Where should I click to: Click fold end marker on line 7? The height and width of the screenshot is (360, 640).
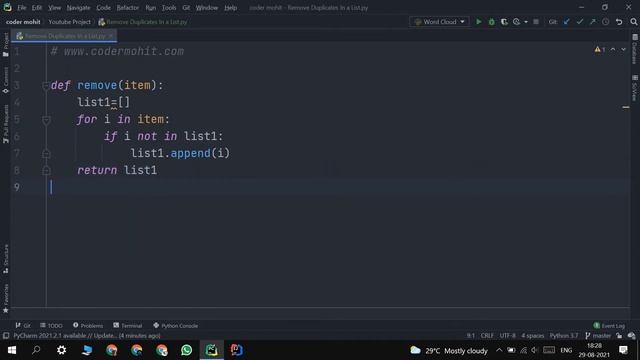coord(46,153)
